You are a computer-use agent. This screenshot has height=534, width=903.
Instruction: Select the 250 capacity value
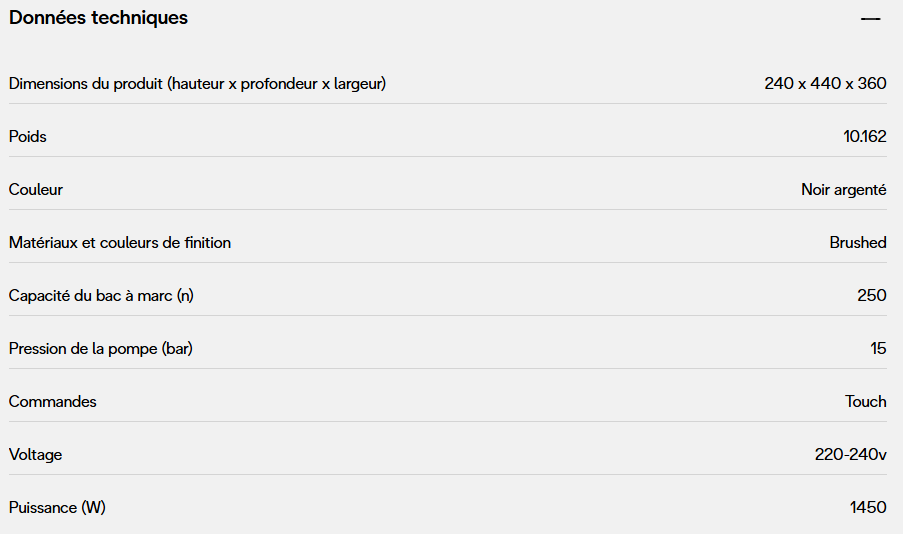point(872,296)
